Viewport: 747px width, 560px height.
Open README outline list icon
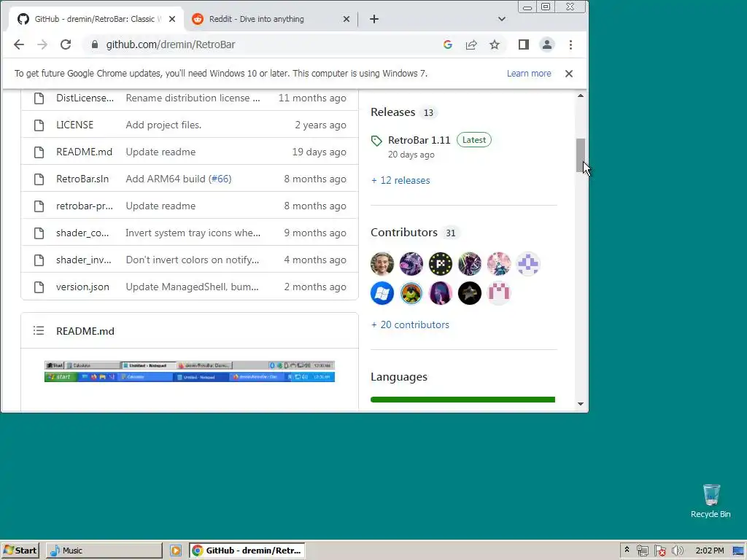39,331
